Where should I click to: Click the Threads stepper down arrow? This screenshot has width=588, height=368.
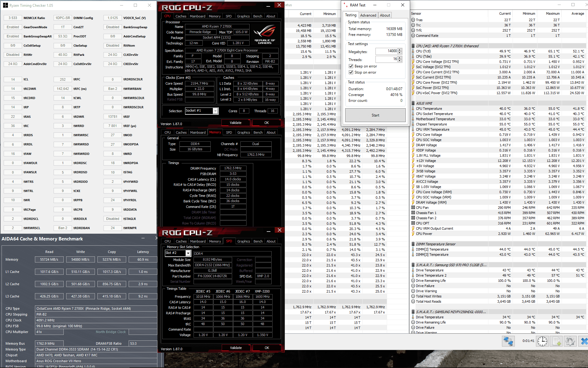point(400,61)
